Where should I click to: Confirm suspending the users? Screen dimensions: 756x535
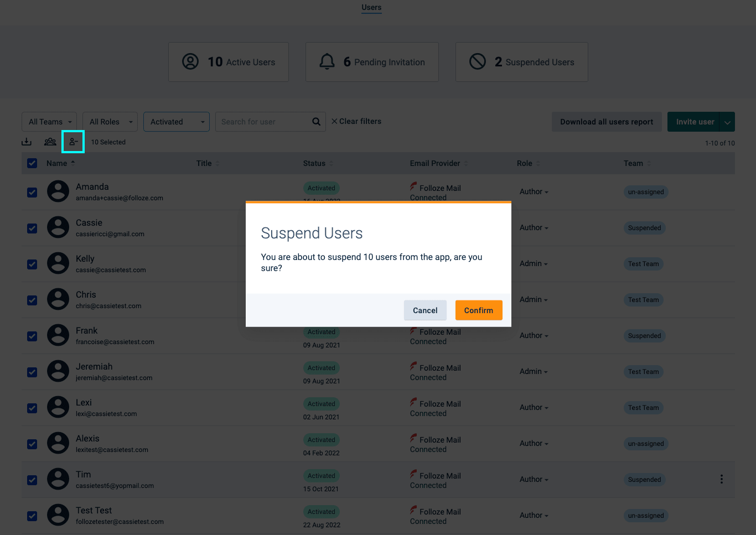(x=478, y=310)
